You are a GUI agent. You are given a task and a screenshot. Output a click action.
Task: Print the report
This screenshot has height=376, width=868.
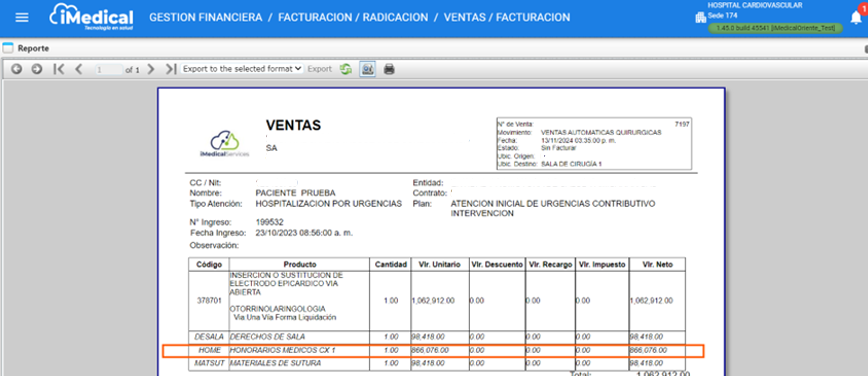click(389, 69)
